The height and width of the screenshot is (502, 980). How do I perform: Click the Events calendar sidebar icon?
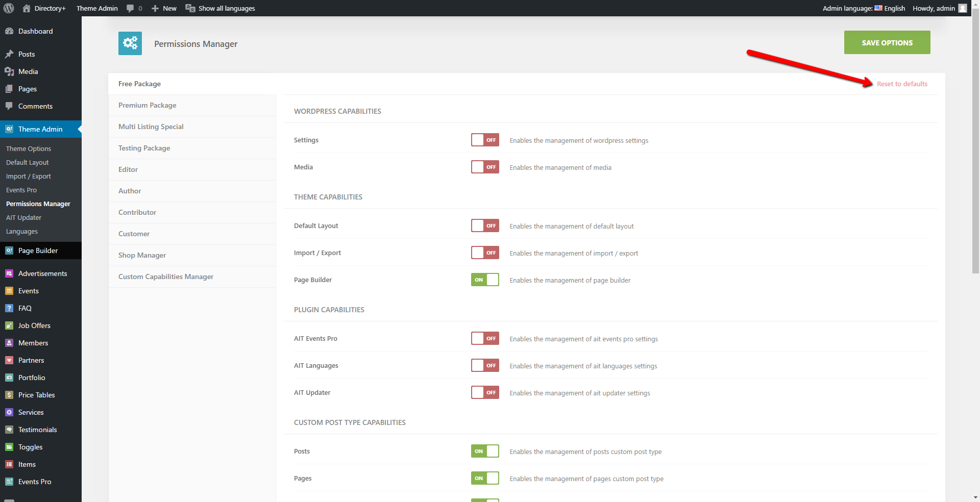[x=9, y=291]
